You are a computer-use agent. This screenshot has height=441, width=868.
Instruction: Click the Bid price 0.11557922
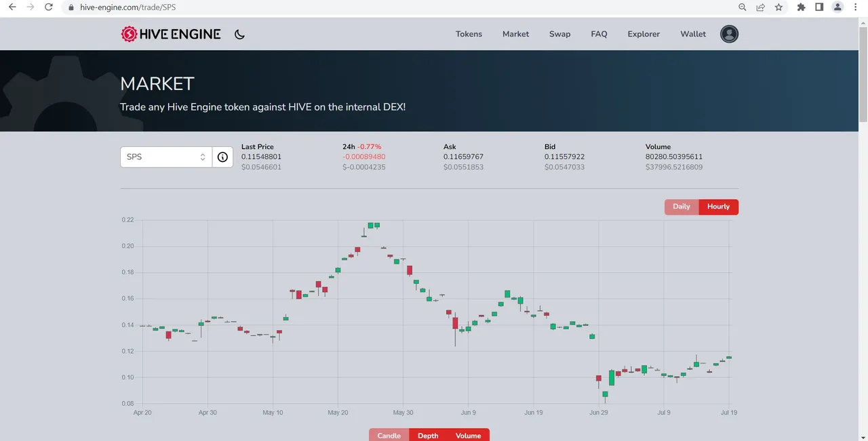click(x=564, y=156)
